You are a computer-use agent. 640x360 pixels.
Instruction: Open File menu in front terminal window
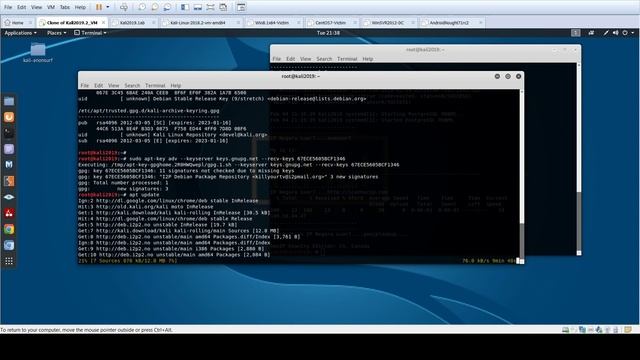[x=84, y=85]
